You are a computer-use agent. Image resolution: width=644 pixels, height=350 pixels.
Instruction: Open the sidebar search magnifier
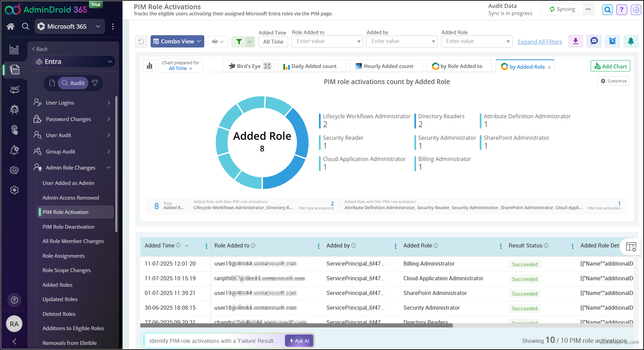pos(25,26)
